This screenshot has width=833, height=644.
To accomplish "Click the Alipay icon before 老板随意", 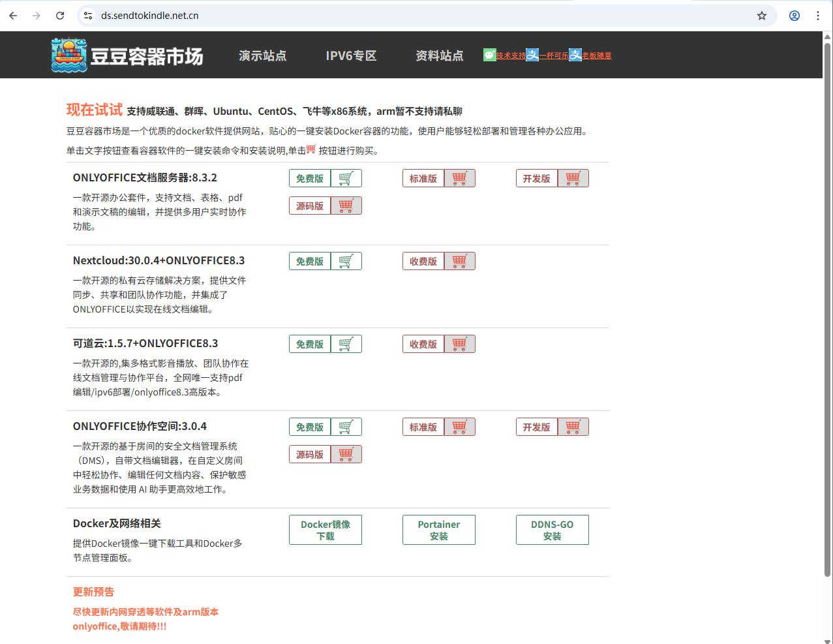I will point(575,55).
